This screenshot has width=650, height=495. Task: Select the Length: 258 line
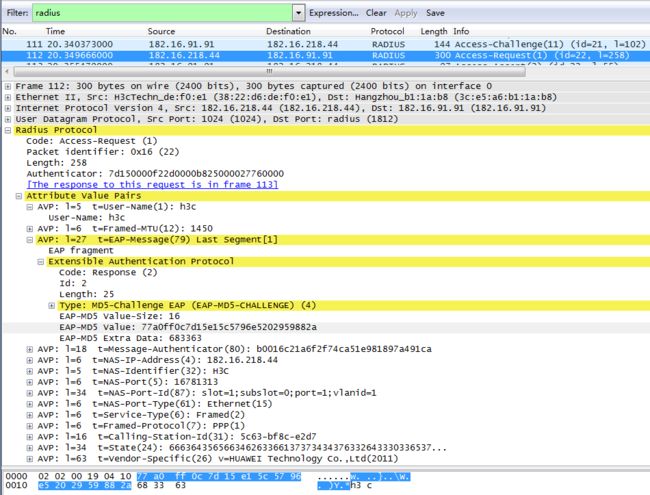click(x=56, y=163)
